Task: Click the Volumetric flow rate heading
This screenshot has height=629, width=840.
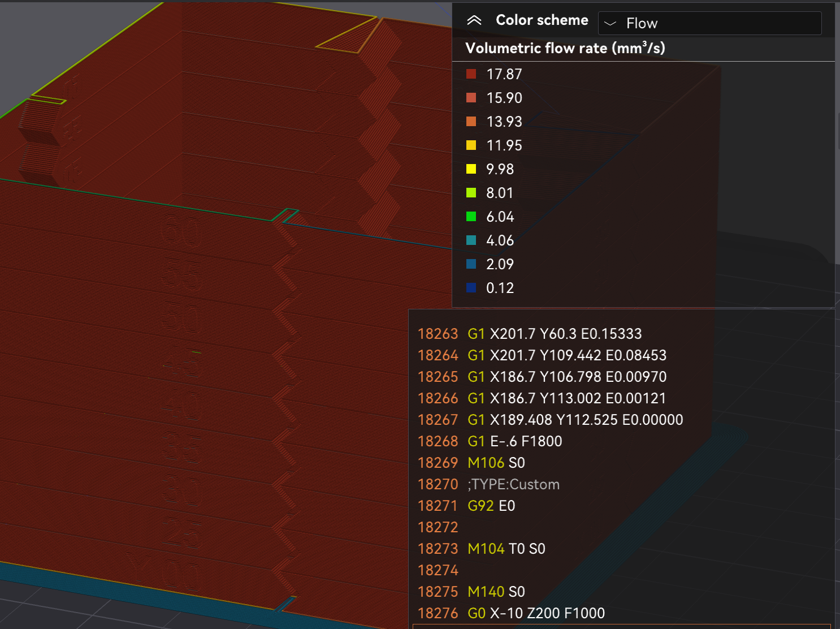Action: point(565,48)
